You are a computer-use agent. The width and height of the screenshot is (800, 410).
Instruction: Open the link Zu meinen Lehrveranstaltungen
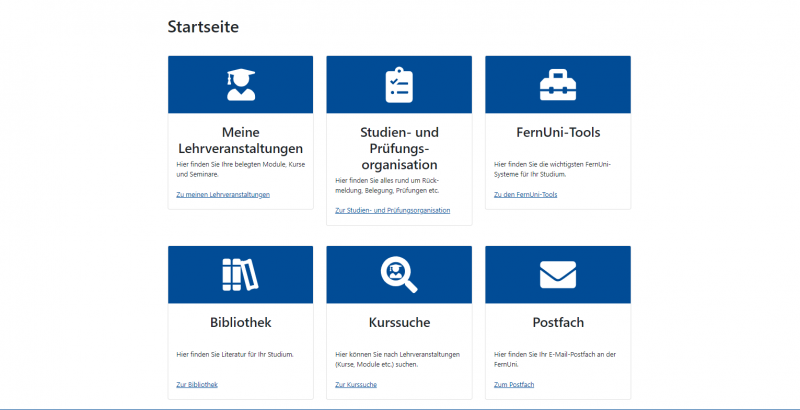[223, 194]
